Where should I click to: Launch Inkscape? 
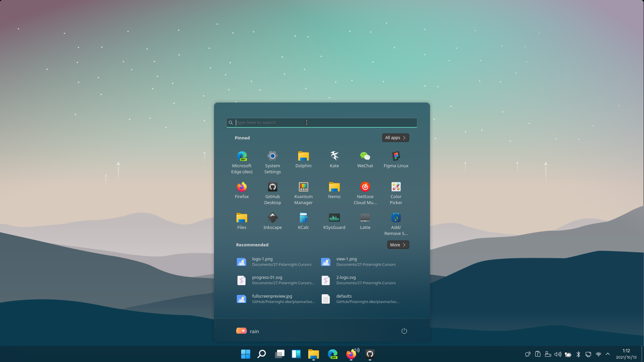coord(272,221)
